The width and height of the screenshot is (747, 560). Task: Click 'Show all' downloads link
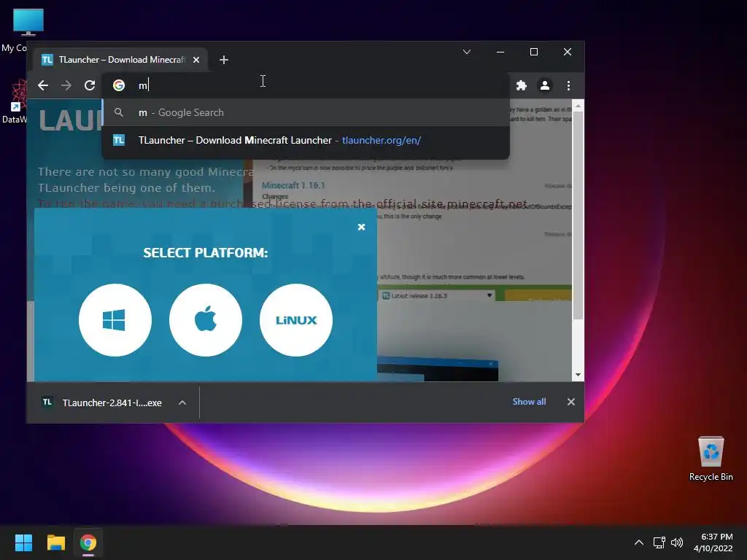[529, 402]
